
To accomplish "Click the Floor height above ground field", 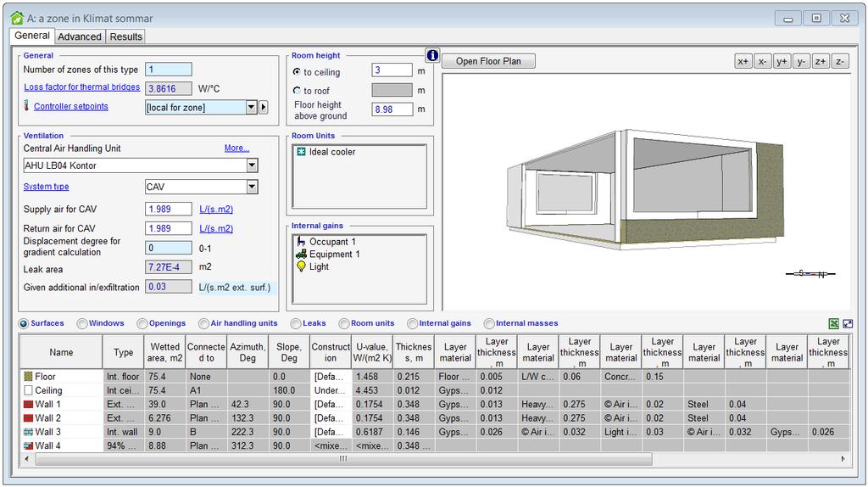I will 392,109.
